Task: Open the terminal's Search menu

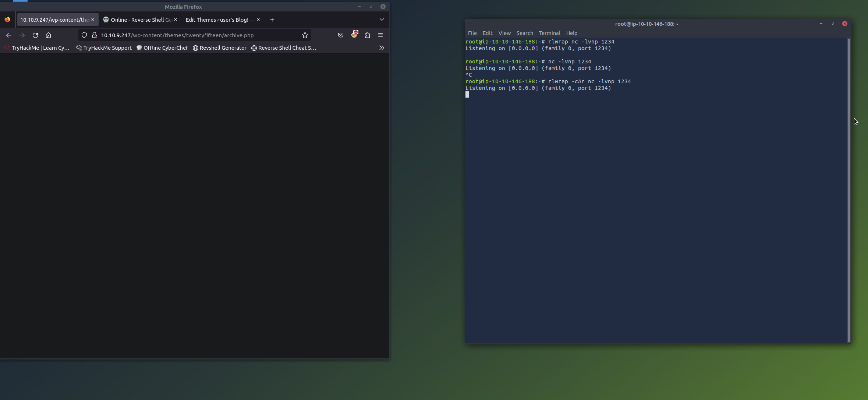Action: point(524,33)
